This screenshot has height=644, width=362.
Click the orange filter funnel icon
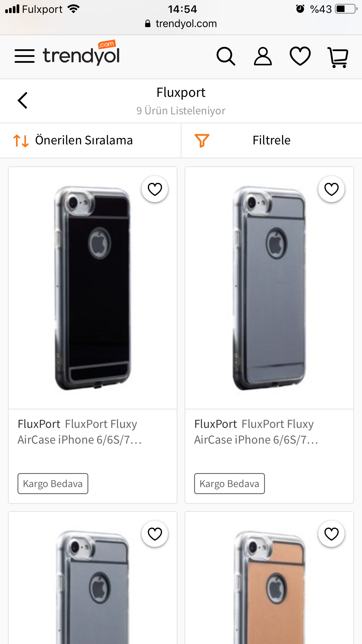(x=202, y=141)
